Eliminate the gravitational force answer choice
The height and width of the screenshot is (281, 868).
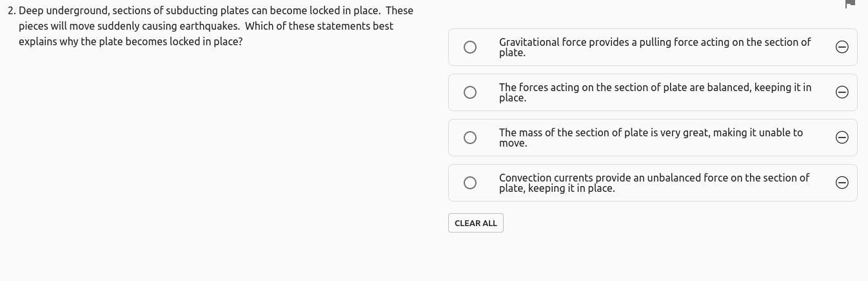842,47
